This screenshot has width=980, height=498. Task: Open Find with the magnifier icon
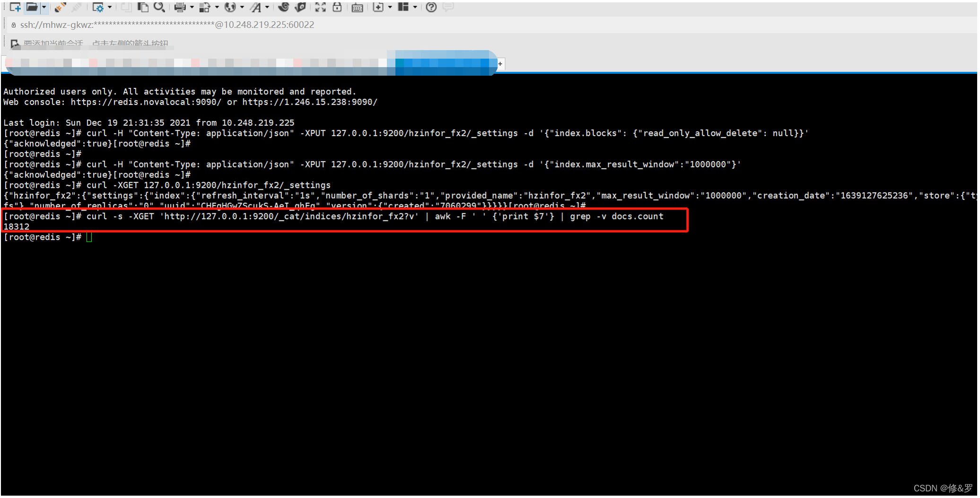tap(159, 7)
